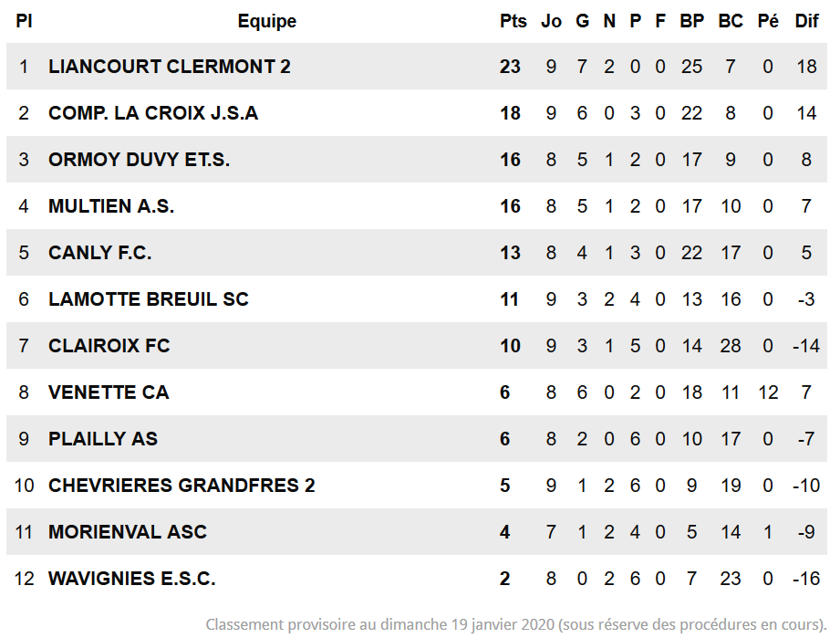Open CHEVRIERES GRANDFRES 2 team entry
The height and width of the screenshot is (638, 840).
[181, 486]
